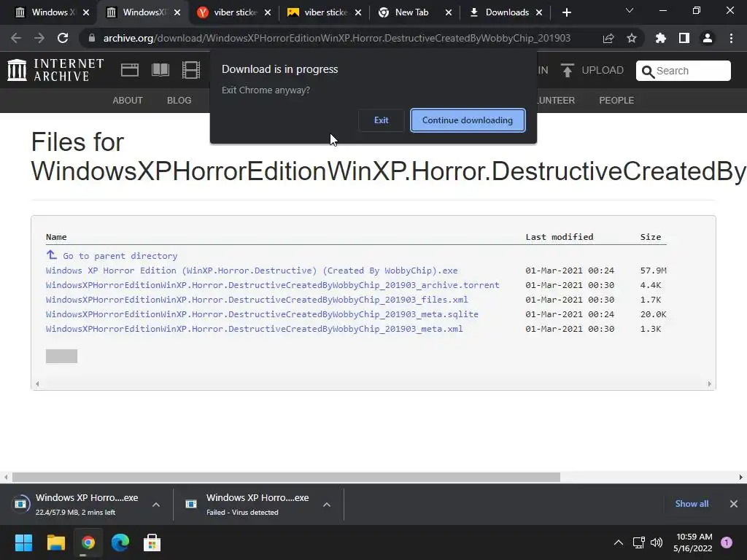Viewport: 747px width, 560px height.
Task: Click Go to parent directory
Action: [120, 256]
